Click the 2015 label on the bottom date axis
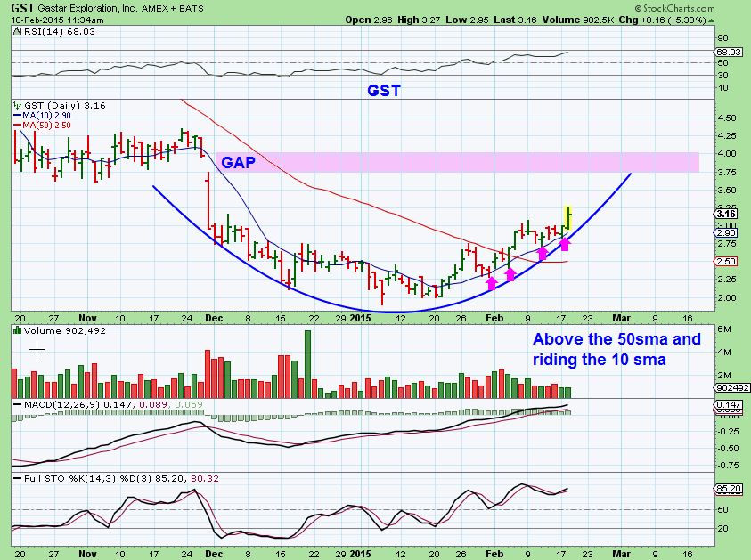 pyautogui.click(x=360, y=554)
